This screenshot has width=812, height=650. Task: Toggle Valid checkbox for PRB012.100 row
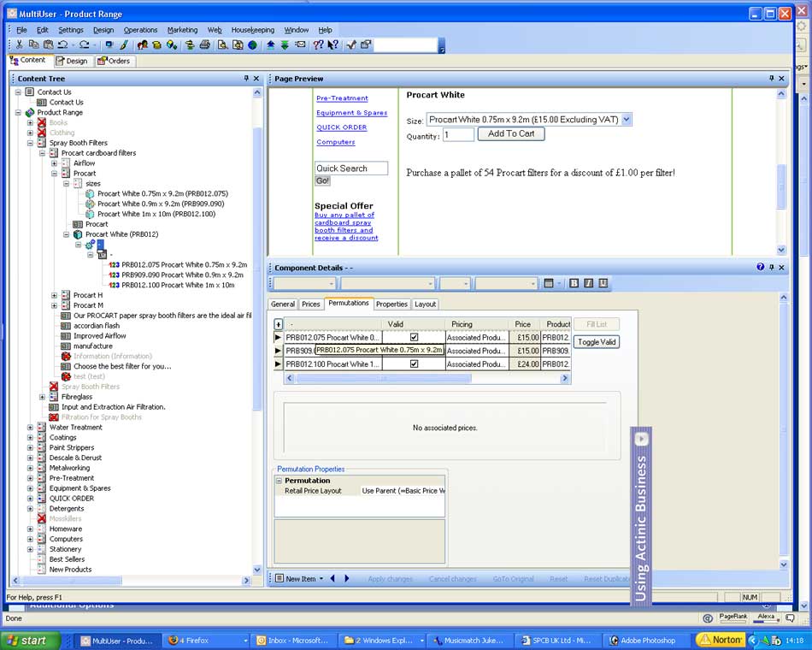[x=414, y=363]
